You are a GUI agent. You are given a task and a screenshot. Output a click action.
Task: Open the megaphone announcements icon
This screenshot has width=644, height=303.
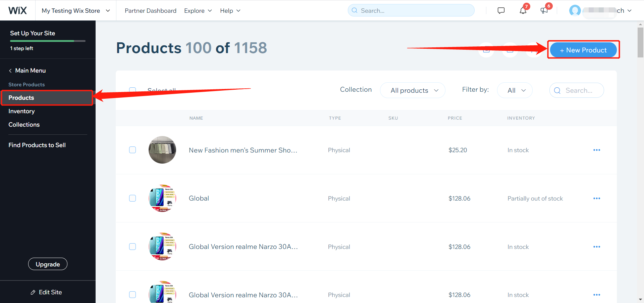tap(544, 10)
